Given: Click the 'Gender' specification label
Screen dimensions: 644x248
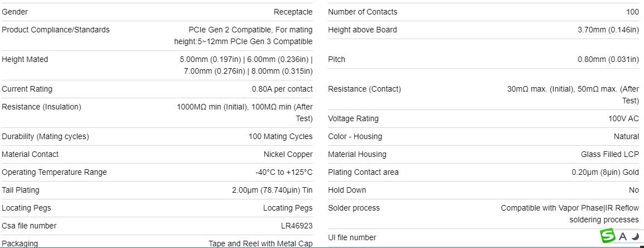Looking at the screenshot, I should pos(14,12).
